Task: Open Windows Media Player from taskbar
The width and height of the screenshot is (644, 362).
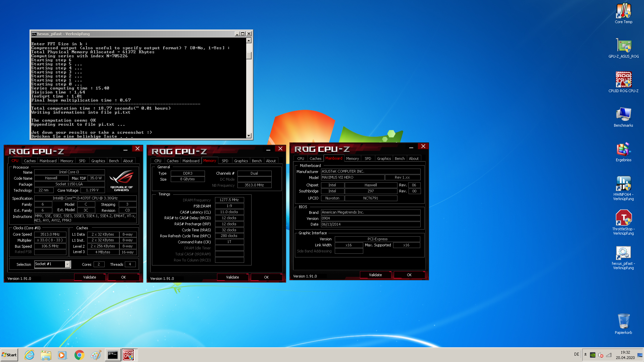Action: coord(62,355)
